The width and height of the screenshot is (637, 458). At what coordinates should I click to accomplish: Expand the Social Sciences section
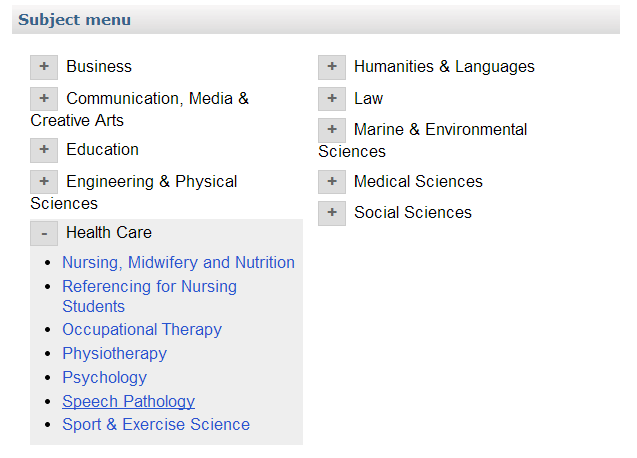[x=332, y=213]
